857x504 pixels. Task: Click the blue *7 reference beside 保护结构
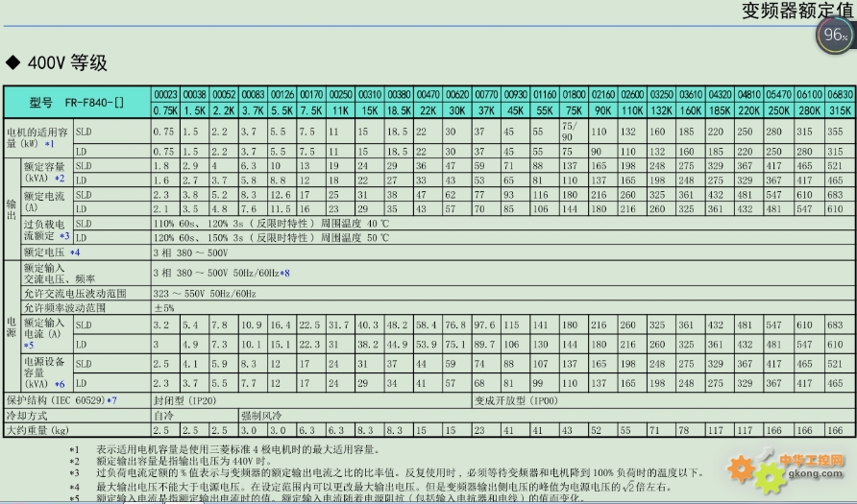pyautogui.click(x=111, y=400)
